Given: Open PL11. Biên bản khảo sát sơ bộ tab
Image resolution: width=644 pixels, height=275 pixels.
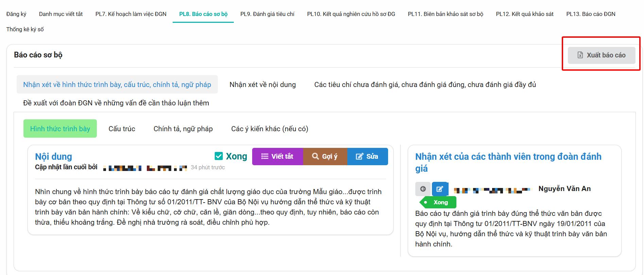Looking at the screenshot, I should tap(445, 14).
